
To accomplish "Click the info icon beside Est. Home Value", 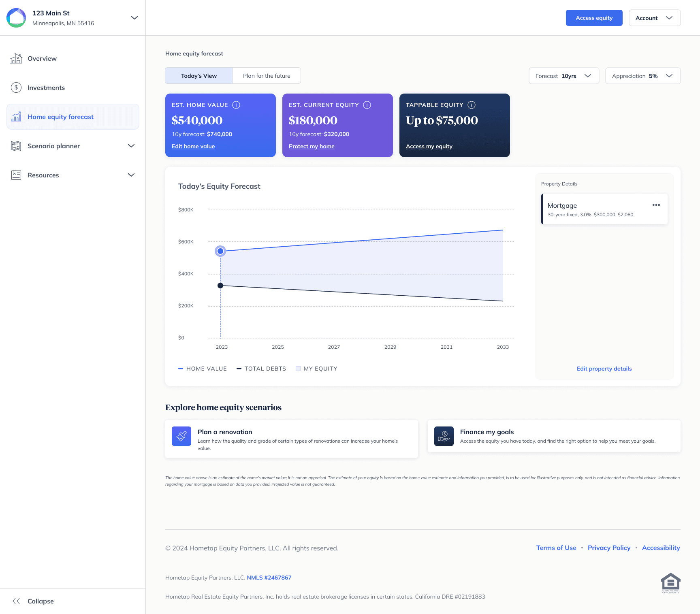I will click(x=236, y=105).
